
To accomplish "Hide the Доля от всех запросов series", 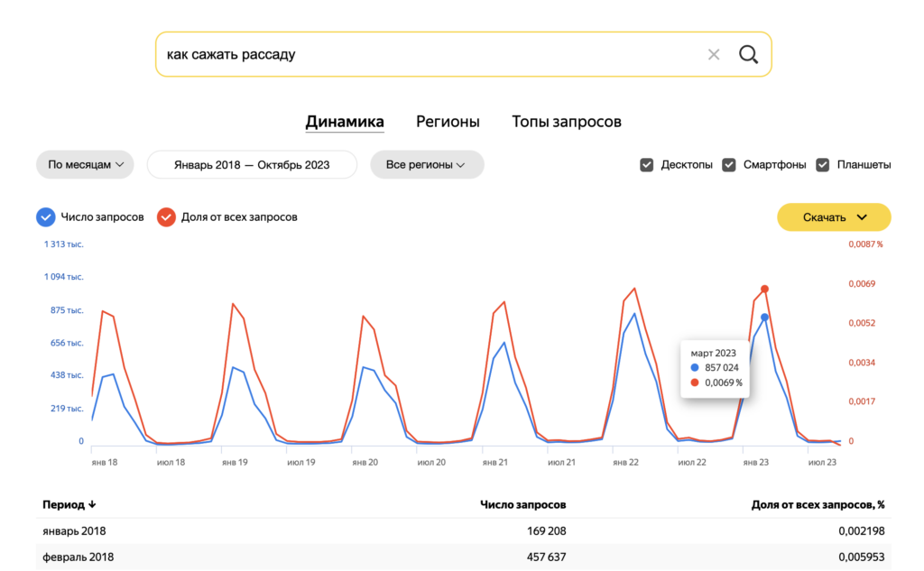I will pyautogui.click(x=166, y=217).
